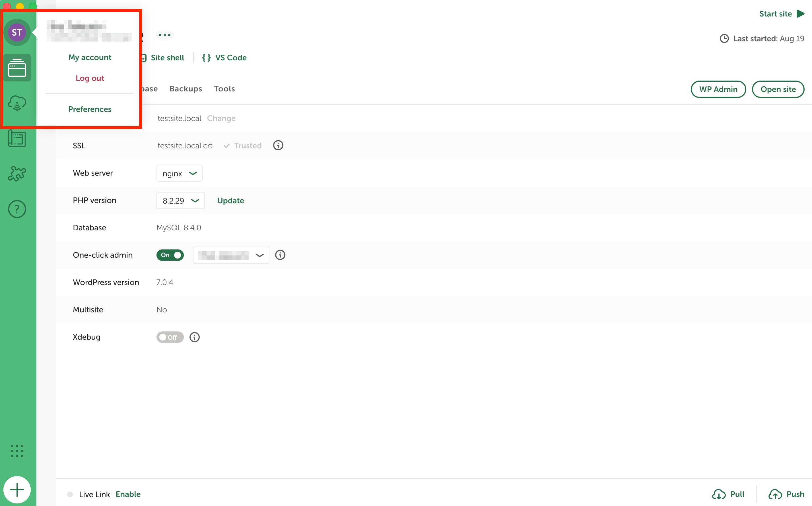
Task: Click the MySQL 8.4.0 database value
Action: point(179,228)
